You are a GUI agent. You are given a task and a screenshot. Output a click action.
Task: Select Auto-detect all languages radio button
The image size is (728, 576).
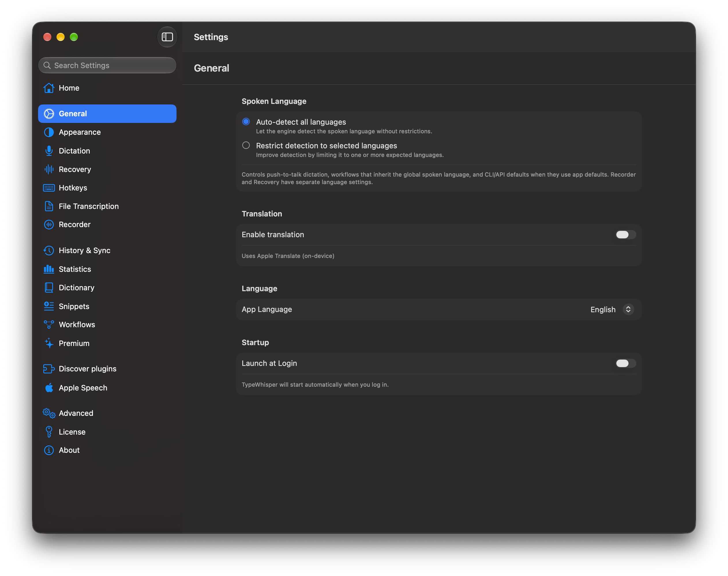(246, 122)
